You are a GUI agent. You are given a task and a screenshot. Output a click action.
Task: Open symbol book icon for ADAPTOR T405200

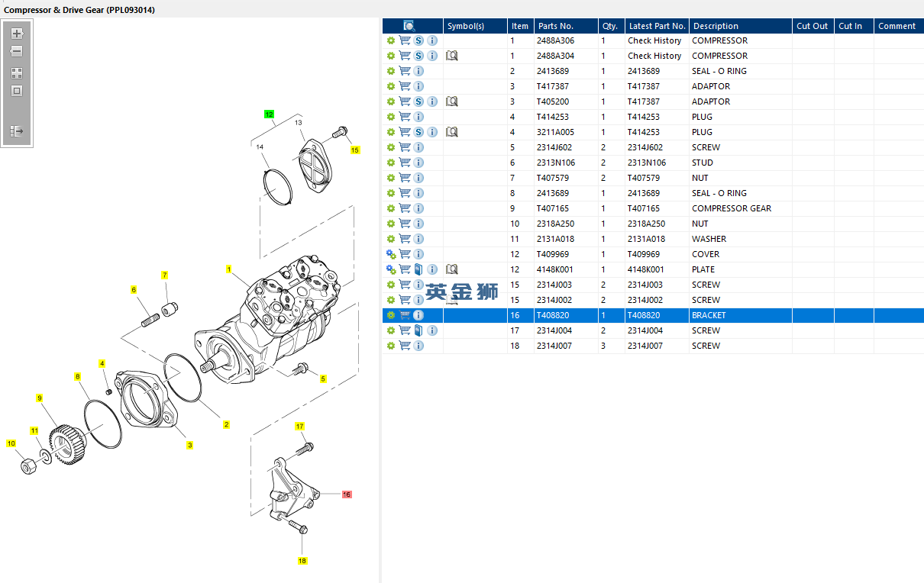[452, 101]
